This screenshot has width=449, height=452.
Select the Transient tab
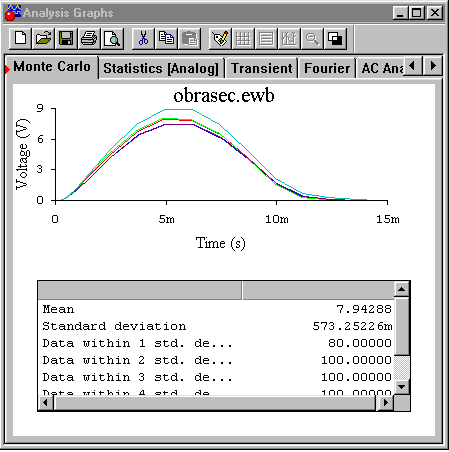pos(262,68)
